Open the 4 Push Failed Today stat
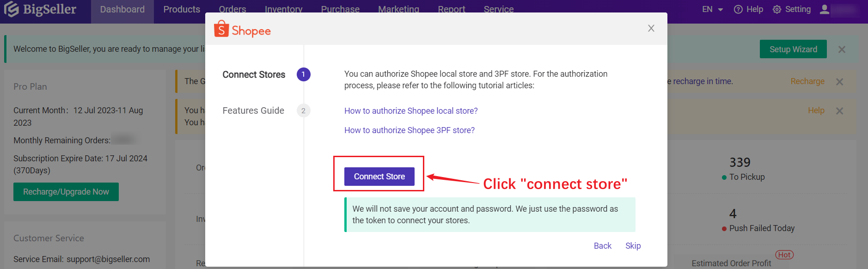The height and width of the screenshot is (269, 868). point(758,220)
